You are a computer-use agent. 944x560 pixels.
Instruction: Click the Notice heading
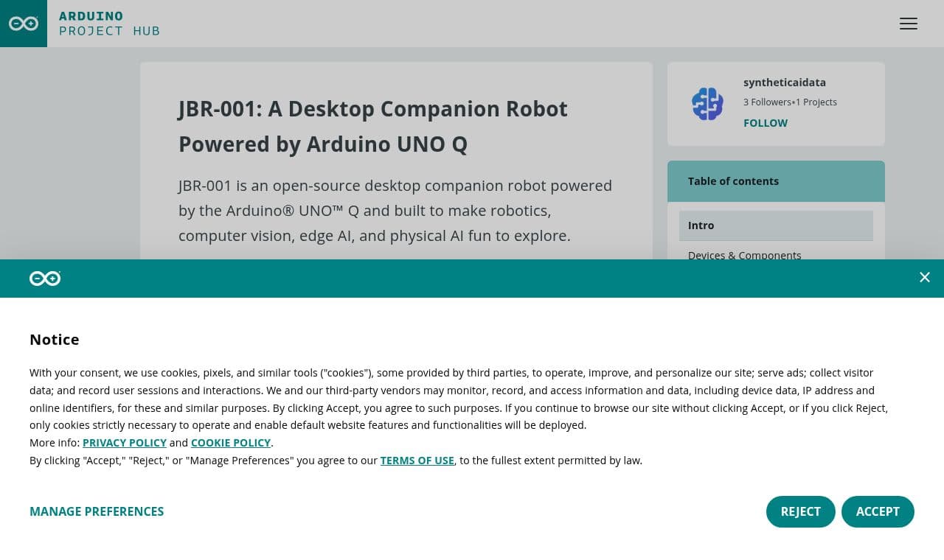tap(55, 340)
